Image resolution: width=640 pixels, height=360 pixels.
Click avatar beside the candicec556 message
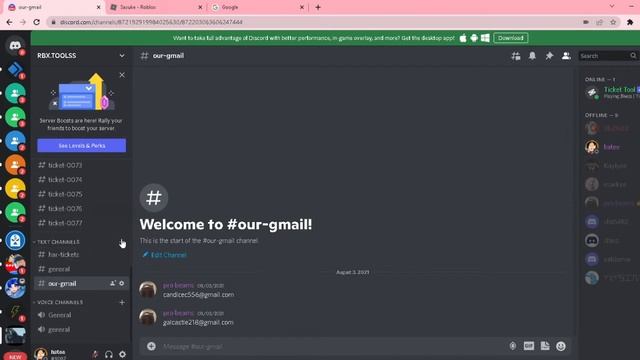pos(148,290)
